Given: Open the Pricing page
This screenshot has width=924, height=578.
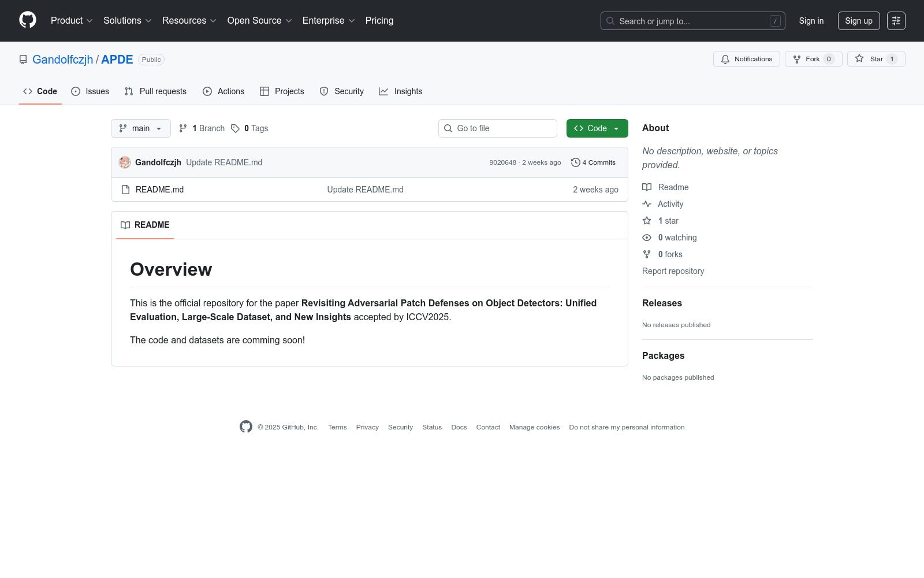Looking at the screenshot, I should pos(379,21).
